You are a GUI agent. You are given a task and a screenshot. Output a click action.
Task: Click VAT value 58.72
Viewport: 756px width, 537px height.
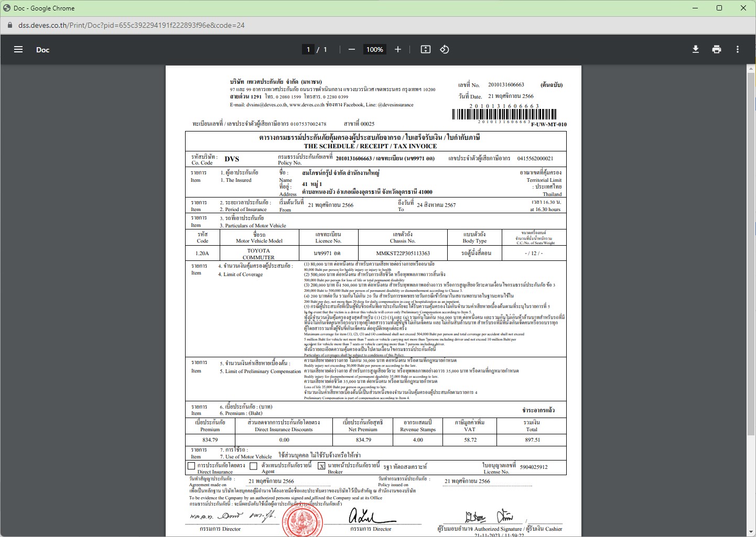tap(470, 440)
